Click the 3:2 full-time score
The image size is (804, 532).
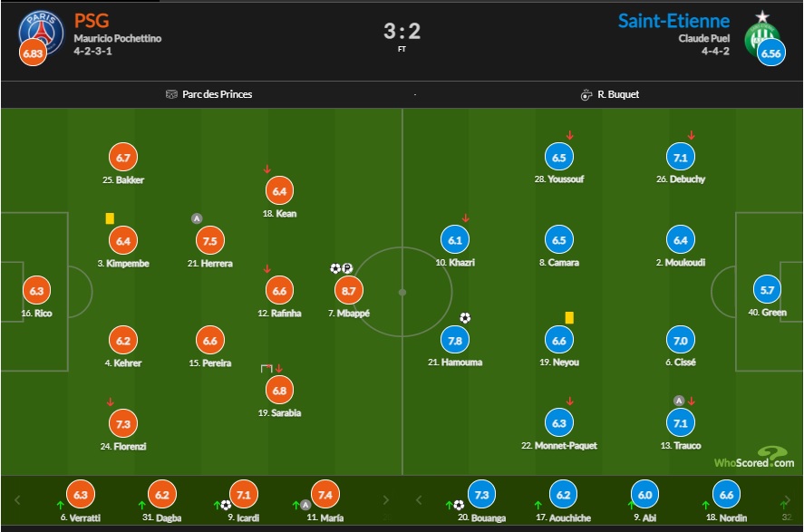pos(402,31)
